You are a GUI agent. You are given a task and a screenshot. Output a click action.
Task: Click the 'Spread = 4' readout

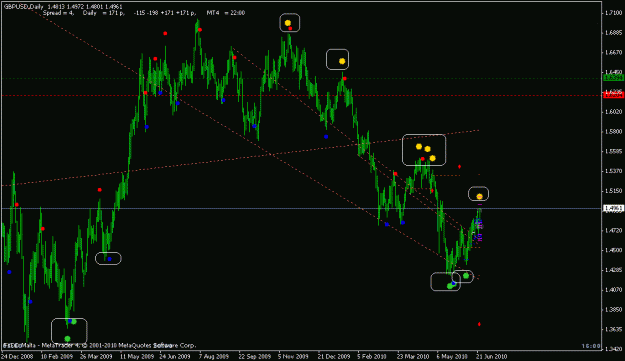coord(58,13)
